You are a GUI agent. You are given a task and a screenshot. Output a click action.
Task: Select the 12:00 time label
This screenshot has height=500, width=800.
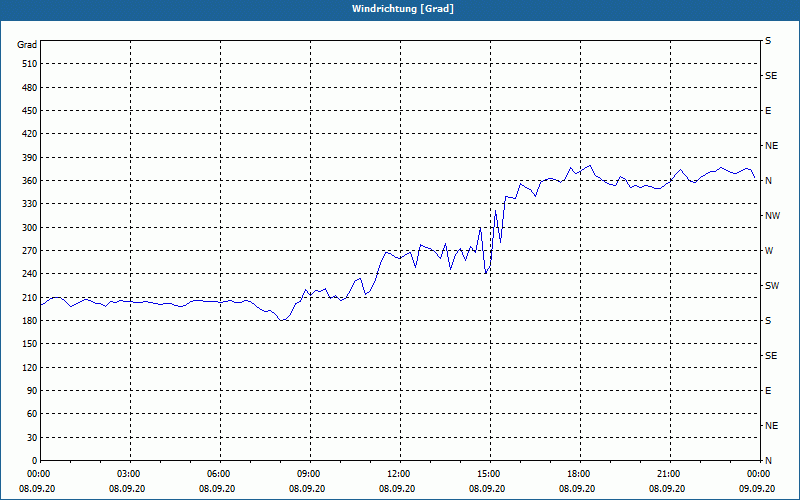point(398,474)
